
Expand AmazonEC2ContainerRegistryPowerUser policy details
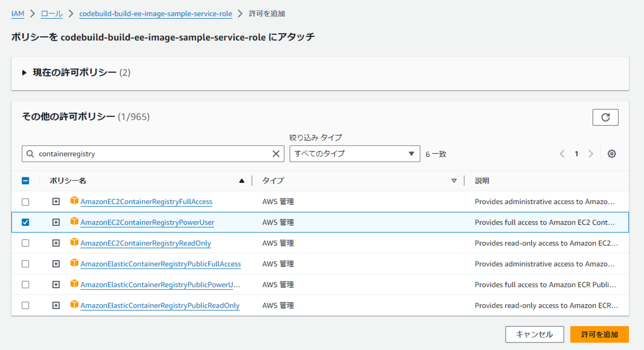(x=56, y=222)
